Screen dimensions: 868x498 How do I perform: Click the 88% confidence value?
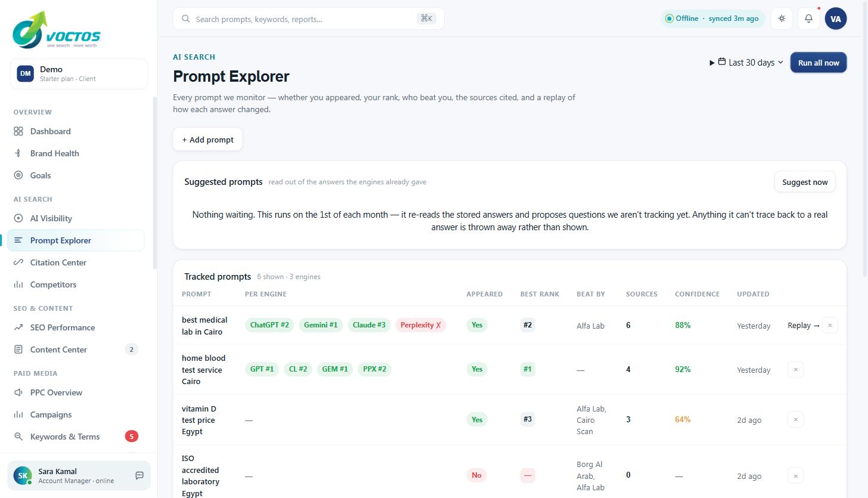pos(683,325)
